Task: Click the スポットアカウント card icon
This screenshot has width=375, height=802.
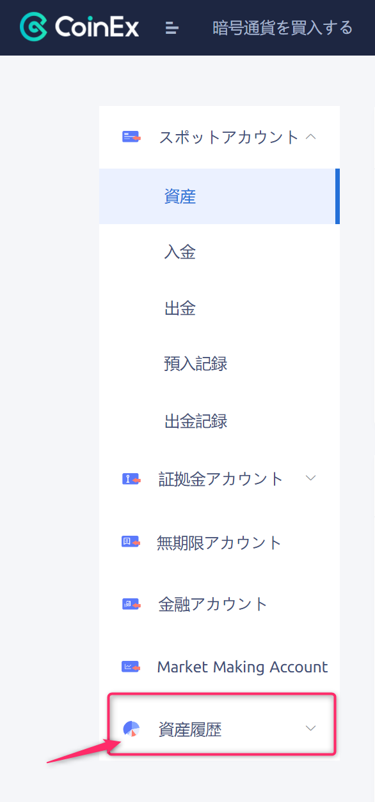Action: click(x=131, y=137)
